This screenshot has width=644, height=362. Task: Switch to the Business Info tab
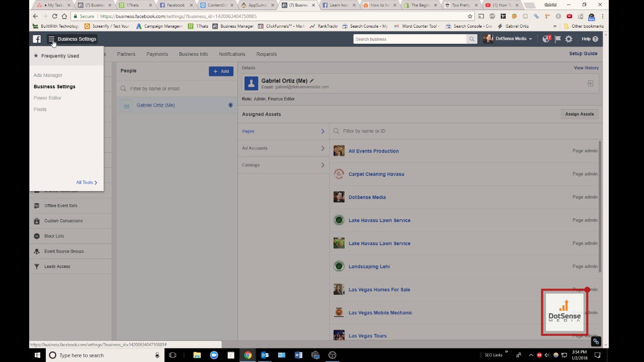point(193,54)
